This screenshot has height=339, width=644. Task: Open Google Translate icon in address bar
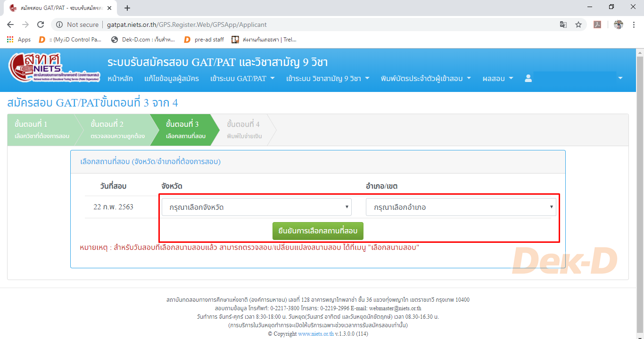pyautogui.click(x=563, y=25)
